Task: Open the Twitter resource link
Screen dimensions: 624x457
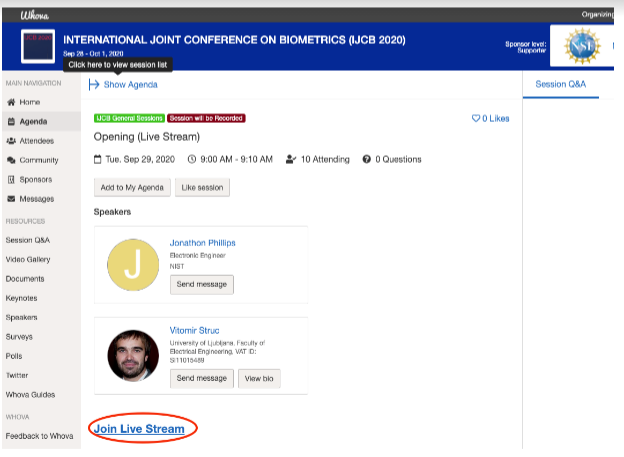Action: click(x=17, y=375)
